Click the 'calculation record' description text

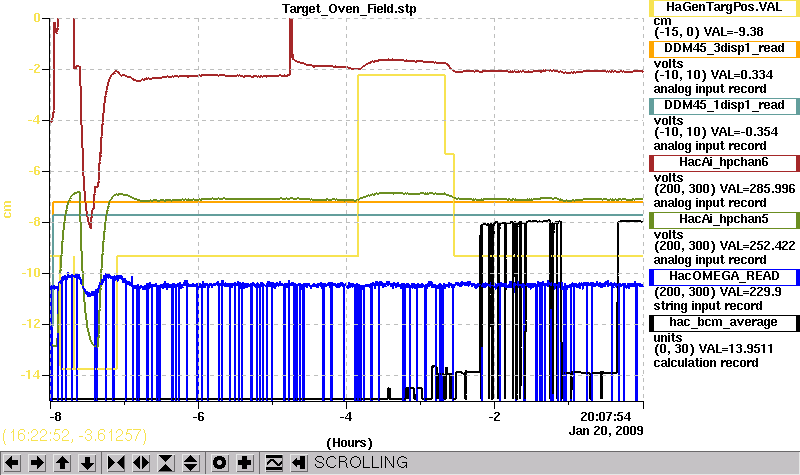706,363
